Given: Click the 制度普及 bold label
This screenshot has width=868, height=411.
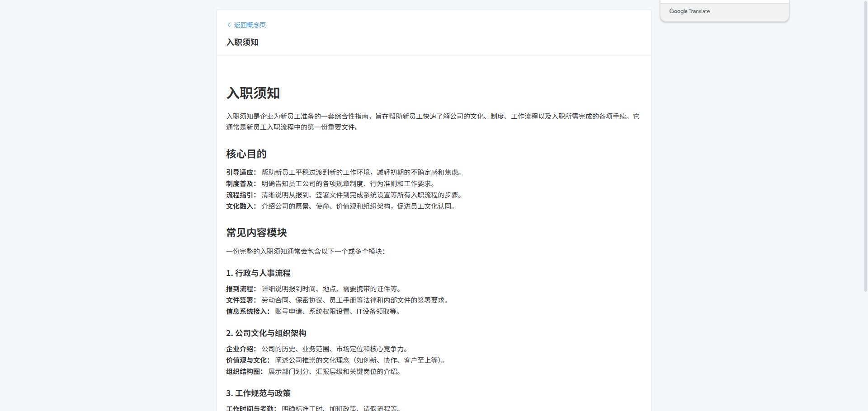Looking at the screenshot, I should point(241,184).
